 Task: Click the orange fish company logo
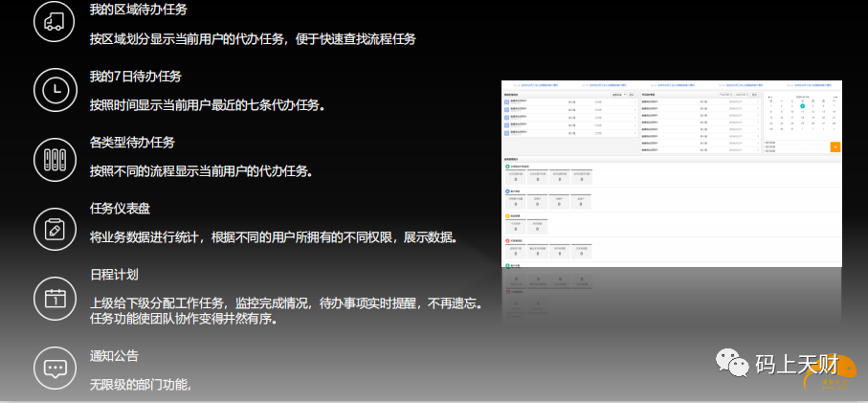tap(841, 374)
